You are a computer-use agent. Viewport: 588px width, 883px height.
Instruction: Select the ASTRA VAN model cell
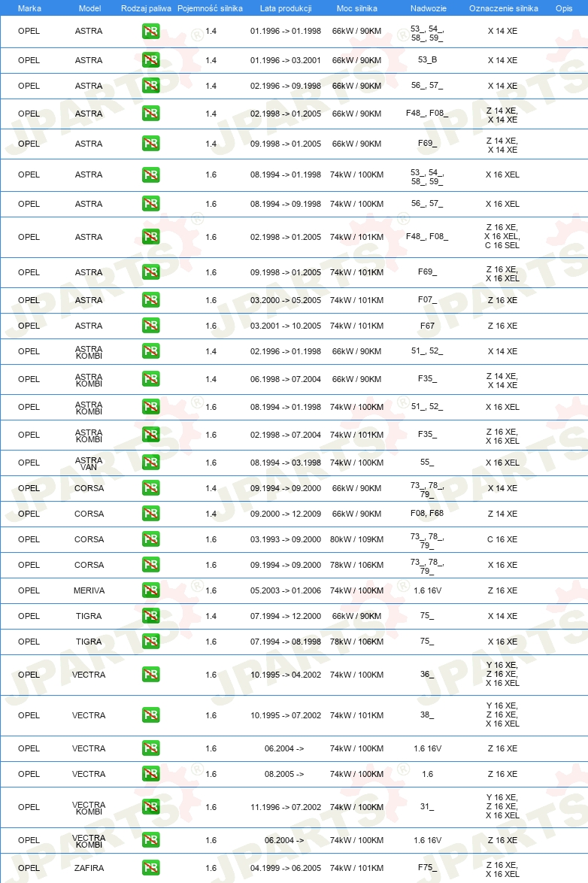tap(89, 463)
